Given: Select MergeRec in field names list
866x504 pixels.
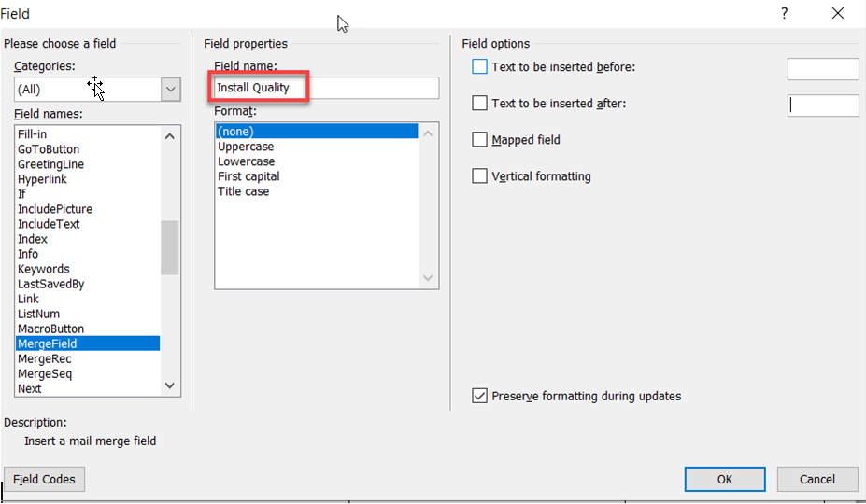Looking at the screenshot, I should point(45,359).
